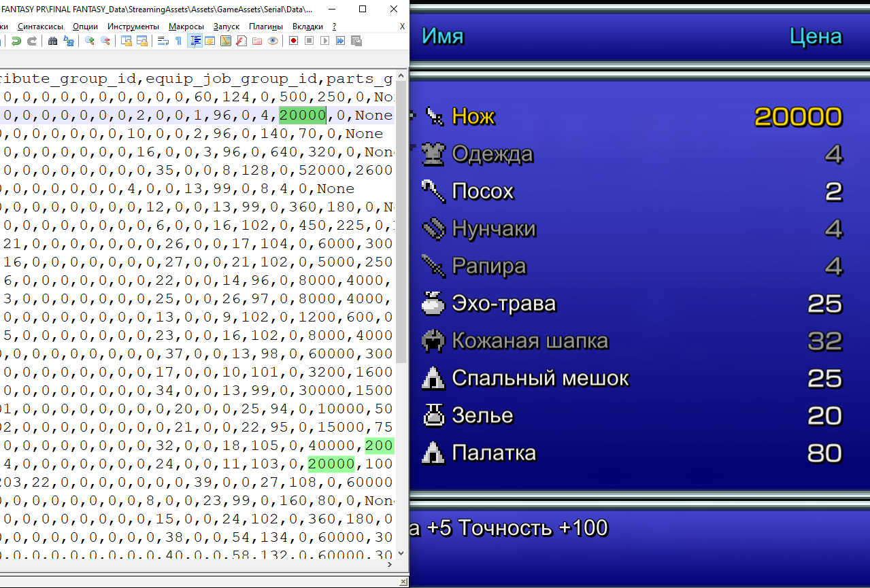This screenshot has height=588, width=870.
Task: Click the Палатка price 80
Action: click(x=824, y=453)
